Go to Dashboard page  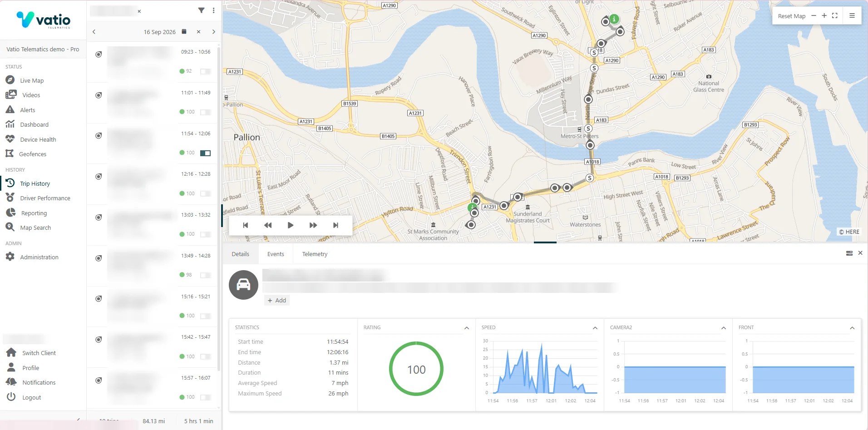tap(34, 124)
